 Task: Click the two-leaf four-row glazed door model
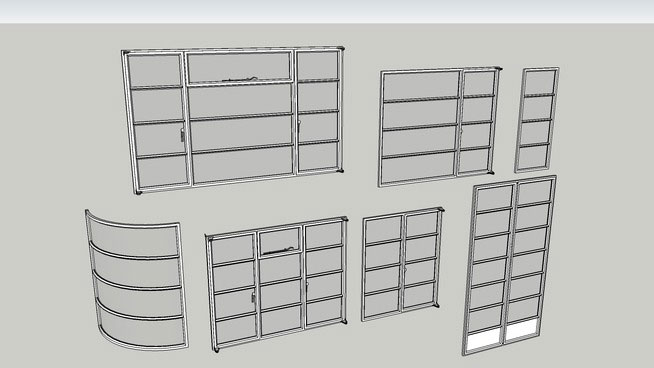tap(402, 264)
